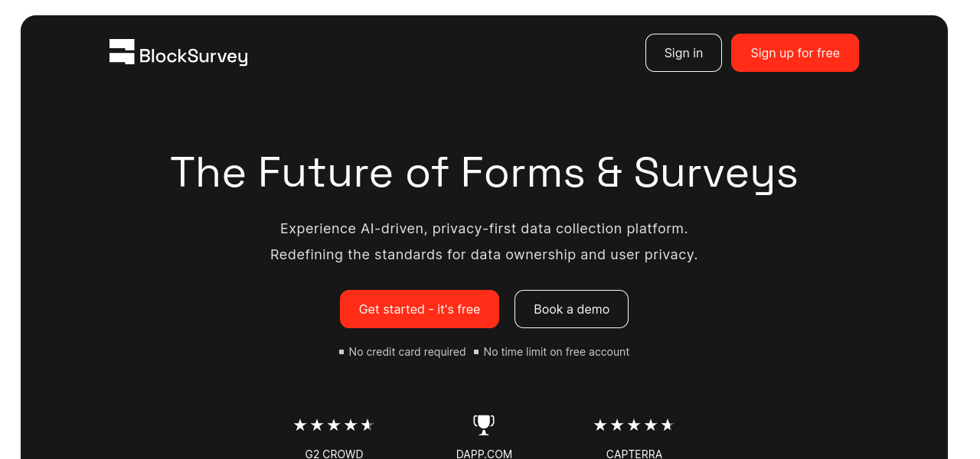Click The Future of Forms & Surveys heading
Viewport: 980px width, 459px height.
click(484, 172)
